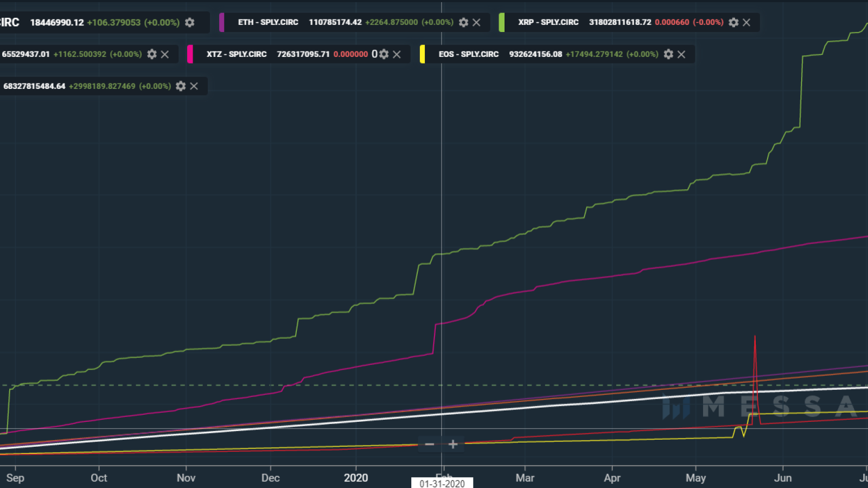
Task: Click the +1162.500392 change value
Action: [80, 54]
